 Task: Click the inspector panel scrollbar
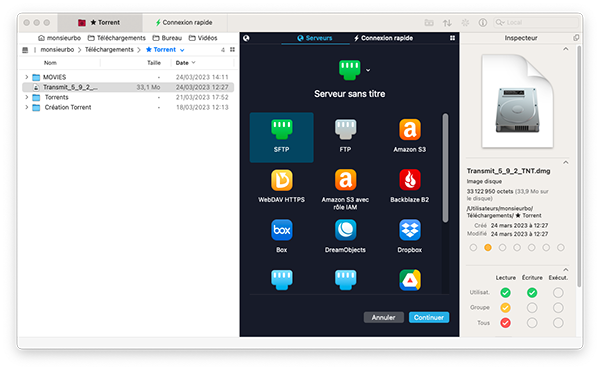tap(579, 166)
